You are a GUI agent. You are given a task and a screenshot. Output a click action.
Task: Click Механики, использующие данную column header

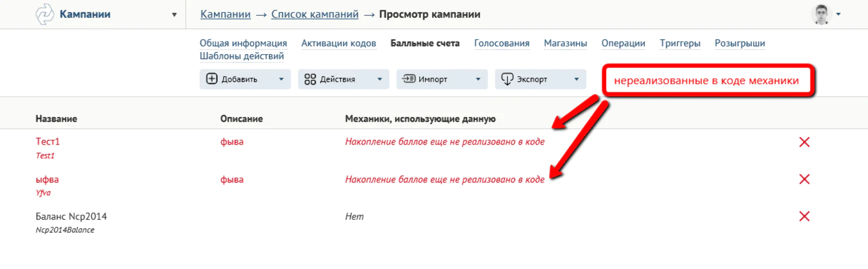point(420,118)
